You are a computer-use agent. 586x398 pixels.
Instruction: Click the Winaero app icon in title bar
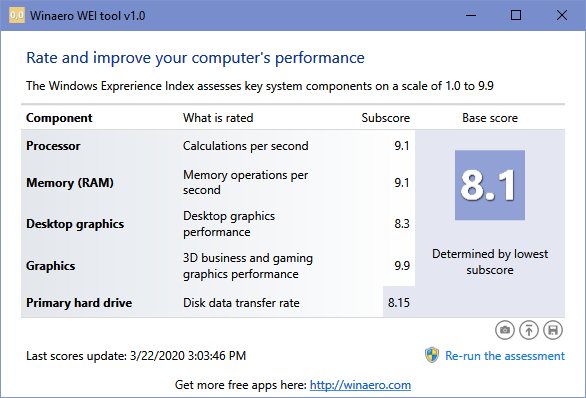coord(17,15)
